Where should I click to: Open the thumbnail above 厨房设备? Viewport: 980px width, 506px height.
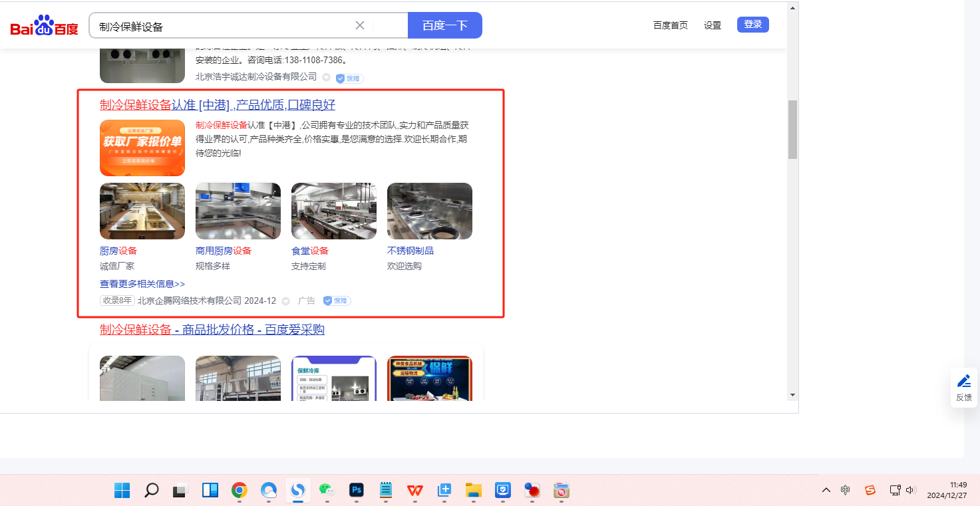pyautogui.click(x=142, y=211)
